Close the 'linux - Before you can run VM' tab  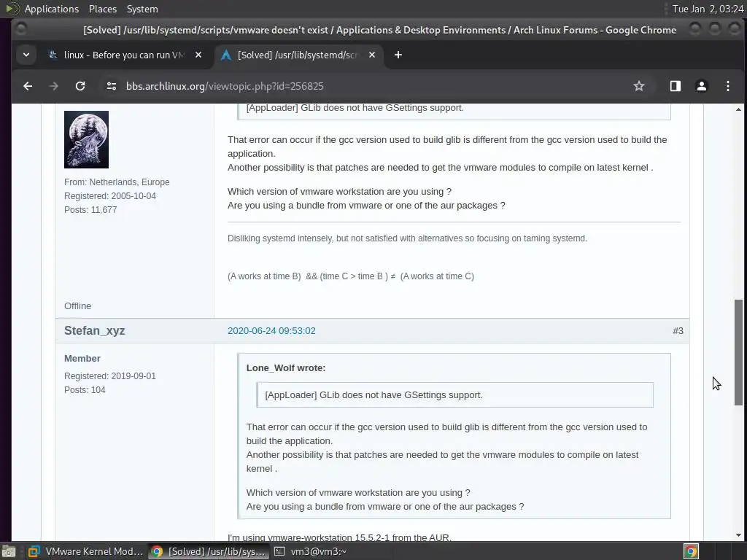coord(198,55)
